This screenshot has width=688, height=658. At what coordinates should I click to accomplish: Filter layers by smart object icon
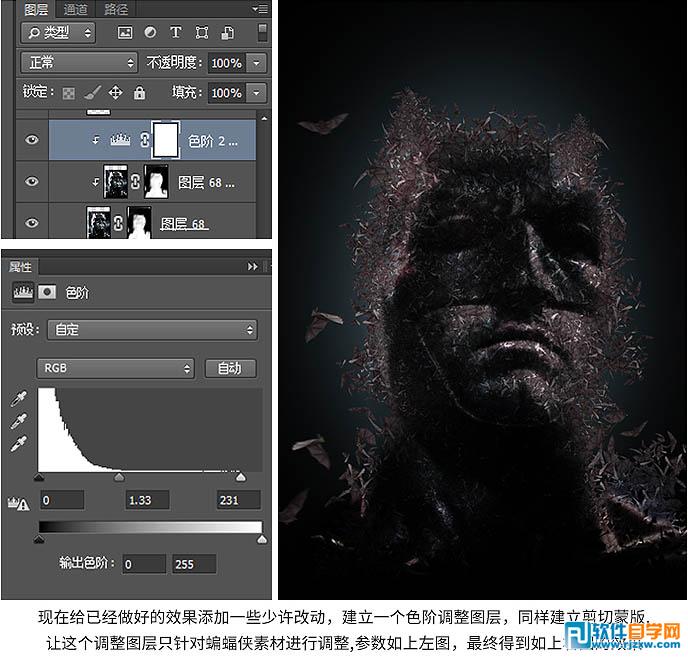[227, 33]
